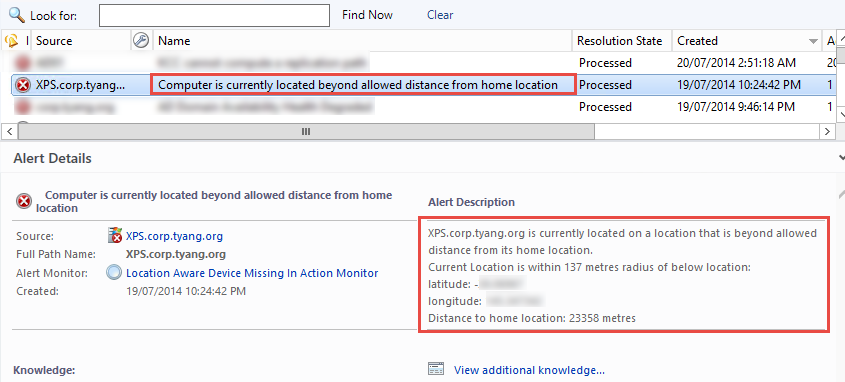Sort alerts by the Name column header
Image resolution: width=845 pixels, height=382 pixels.
(174, 40)
